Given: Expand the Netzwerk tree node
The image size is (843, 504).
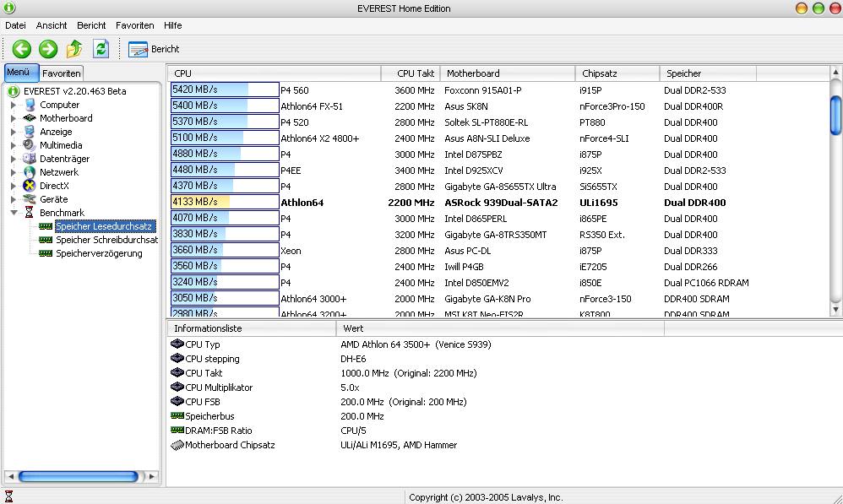Looking at the screenshot, I should point(13,172).
